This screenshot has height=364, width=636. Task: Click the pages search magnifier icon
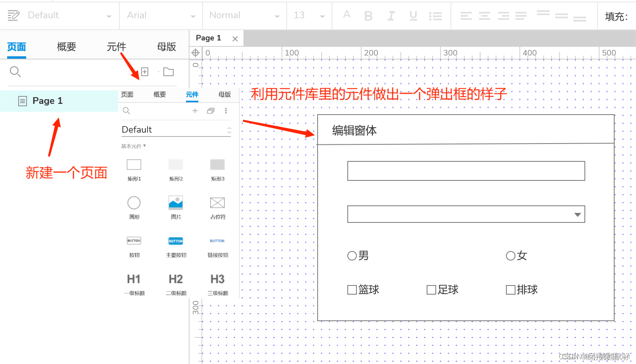point(15,72)
